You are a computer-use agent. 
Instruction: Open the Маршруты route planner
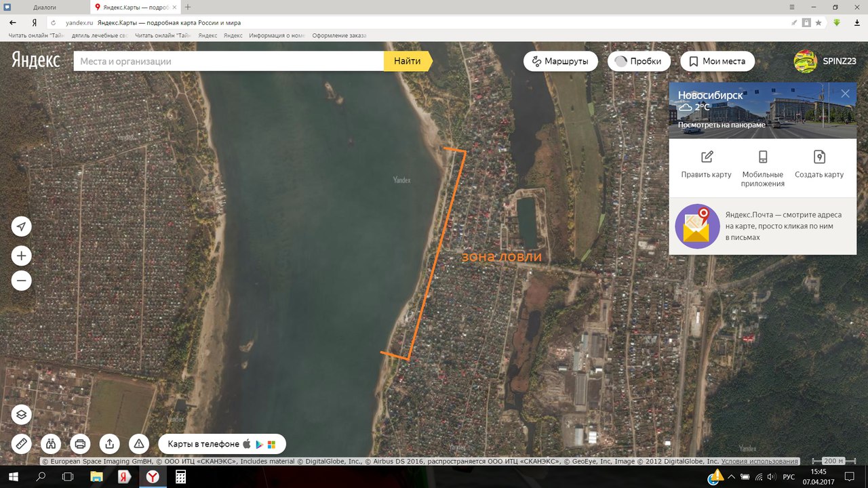coord(560,61)
